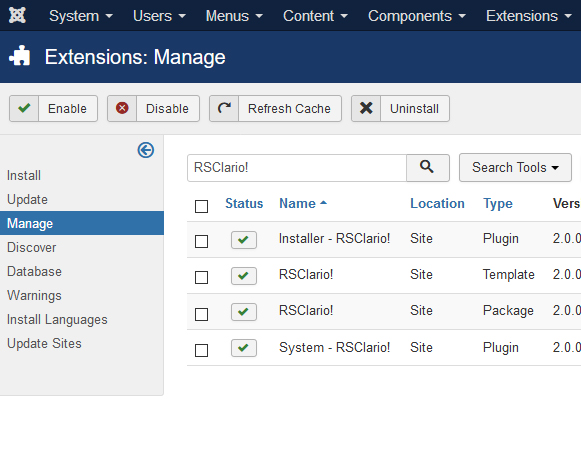
Task: Expand the Search Tools dropdown
Action: 515,167
